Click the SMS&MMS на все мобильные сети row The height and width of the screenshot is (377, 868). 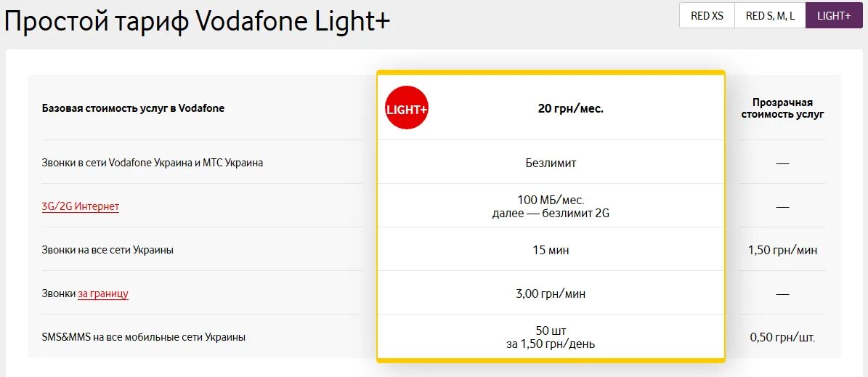[143, 337]
